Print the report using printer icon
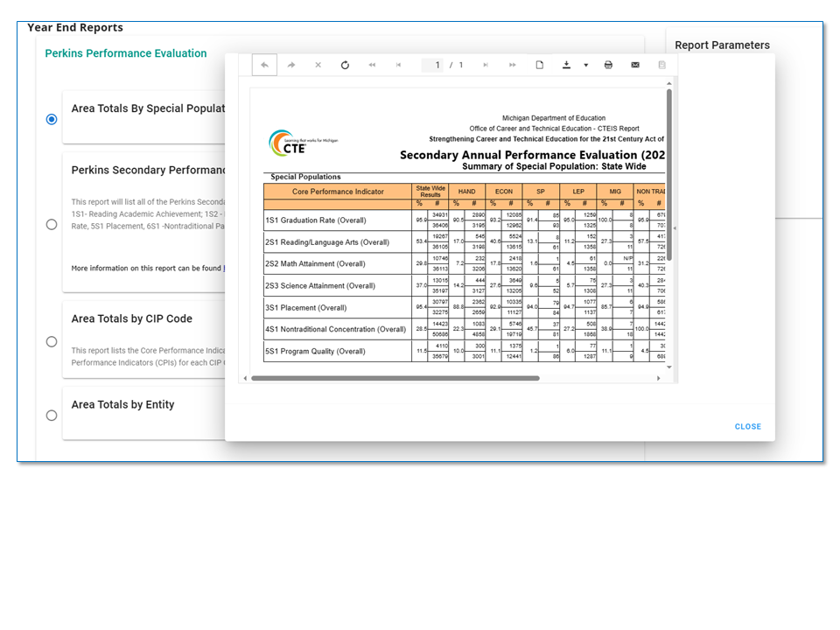Image resolution: width=840 pixels, height=630 pixels. (608, 65)
